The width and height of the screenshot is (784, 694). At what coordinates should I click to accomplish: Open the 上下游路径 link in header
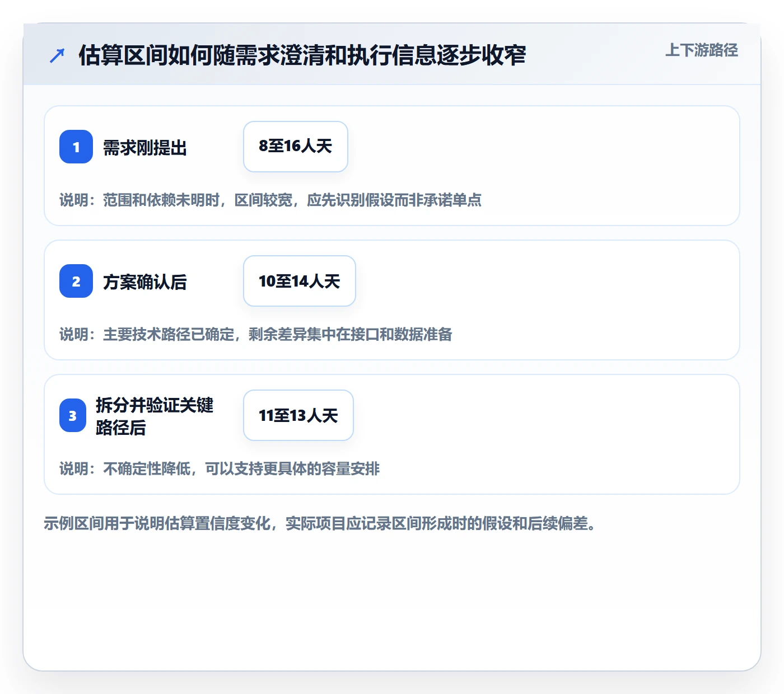702,50
